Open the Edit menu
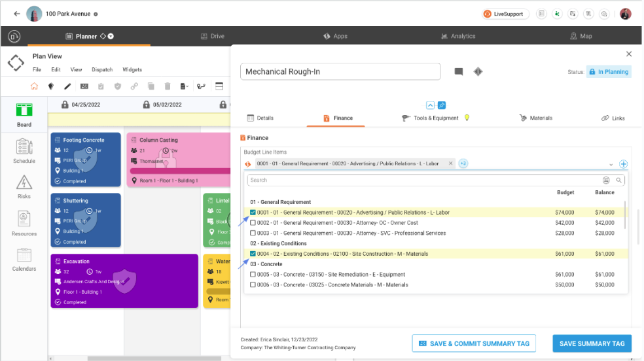 tap(56, 69)
